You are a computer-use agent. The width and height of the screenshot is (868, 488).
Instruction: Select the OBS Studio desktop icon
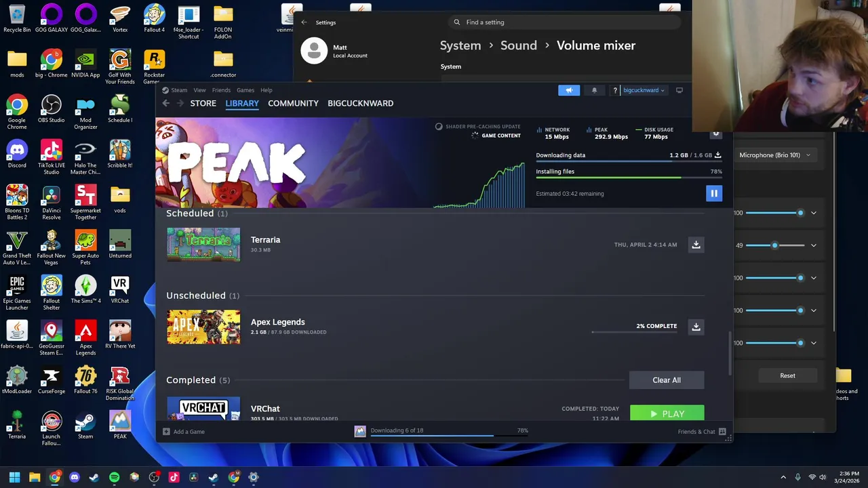pos(52,108)
